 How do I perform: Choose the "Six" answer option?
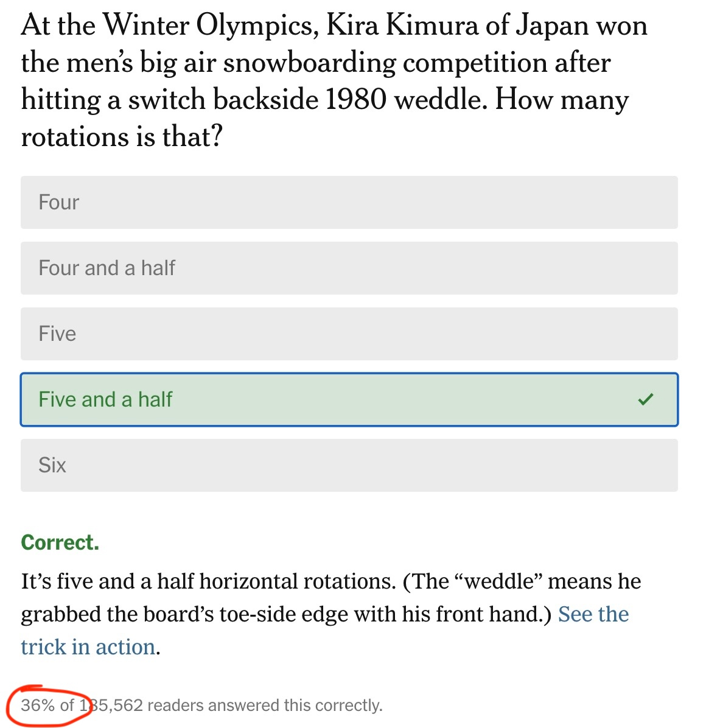pos(349,466)
